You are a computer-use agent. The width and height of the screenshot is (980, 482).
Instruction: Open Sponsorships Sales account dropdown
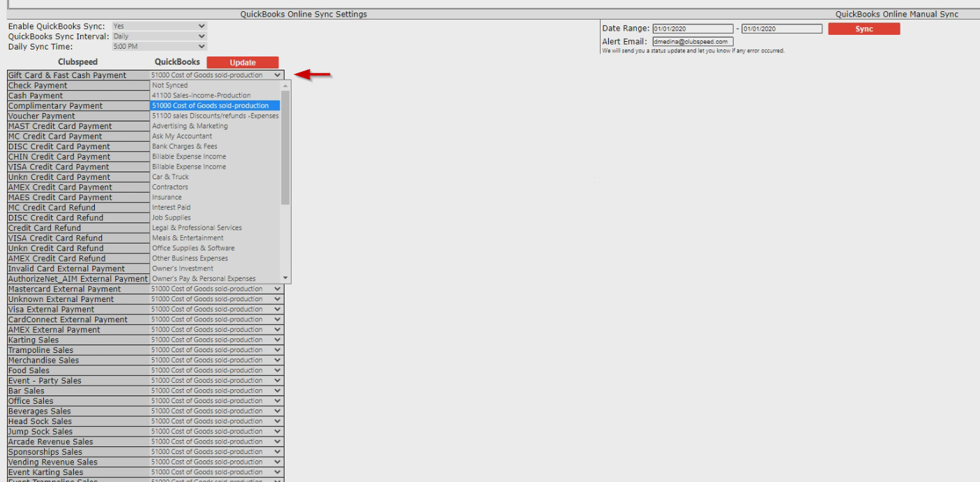[217, 452]
